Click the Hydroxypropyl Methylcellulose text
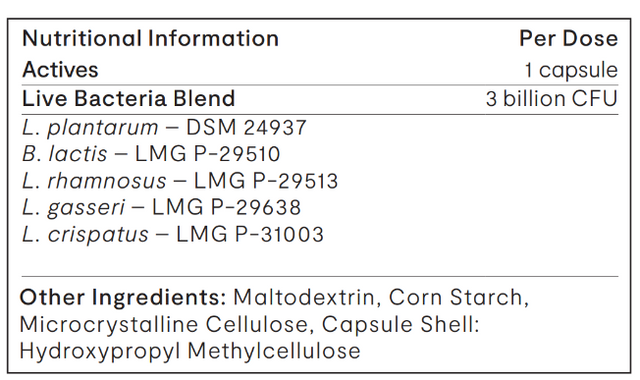 [x=190, y=352]
